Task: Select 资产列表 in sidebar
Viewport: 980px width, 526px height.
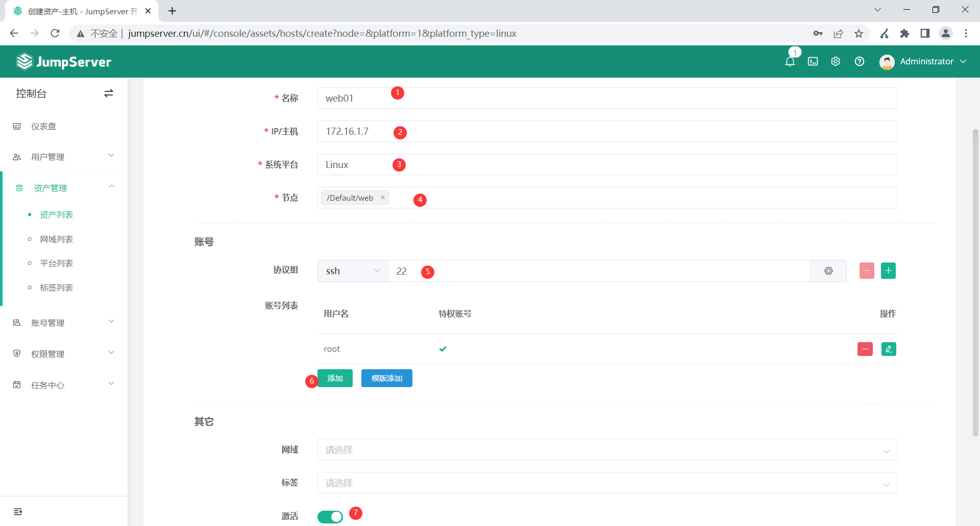Action: tap(57, 214)
